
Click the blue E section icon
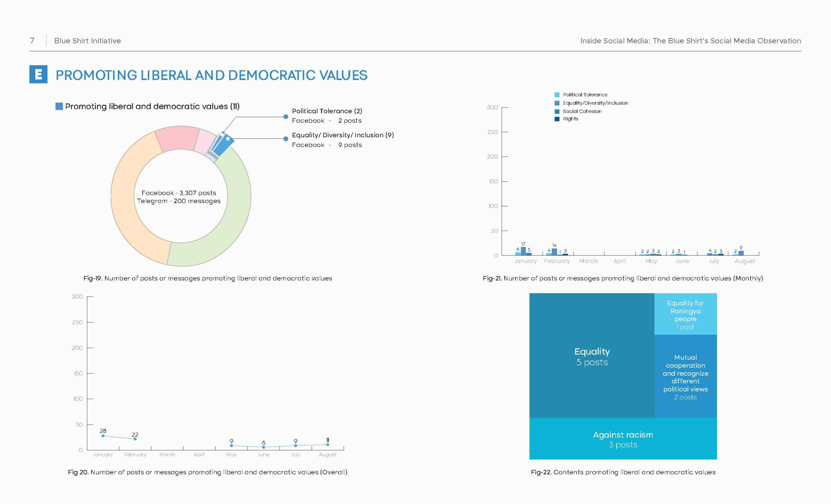38,74
